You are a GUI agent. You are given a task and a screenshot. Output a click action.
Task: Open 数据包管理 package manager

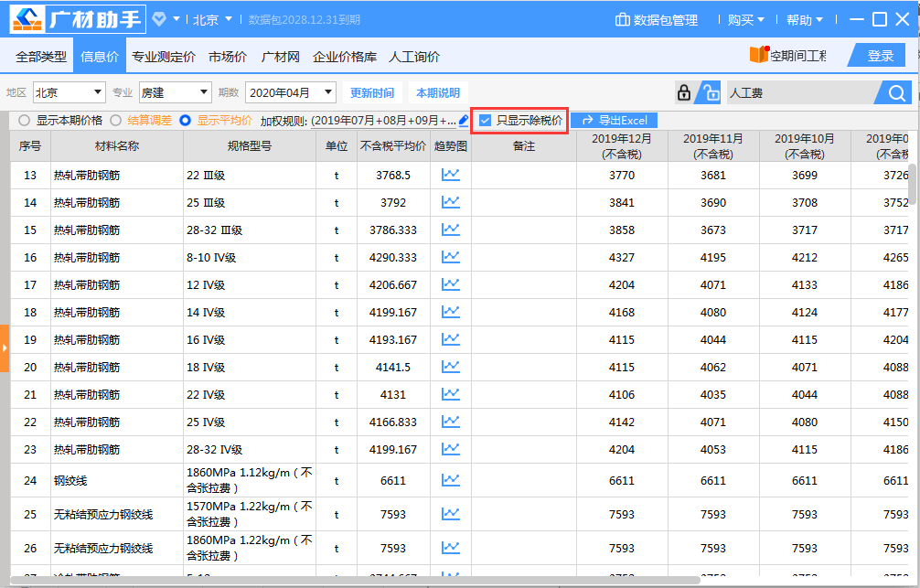pyautogui.click(x=656, y=20)
